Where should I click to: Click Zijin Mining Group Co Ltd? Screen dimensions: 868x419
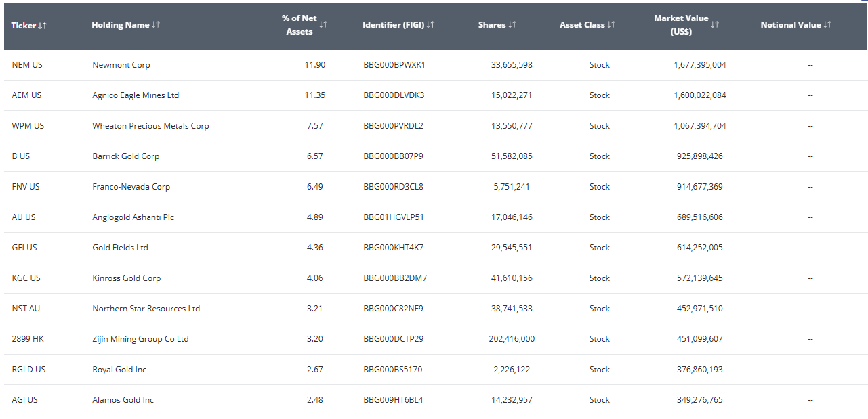[140, 339]
